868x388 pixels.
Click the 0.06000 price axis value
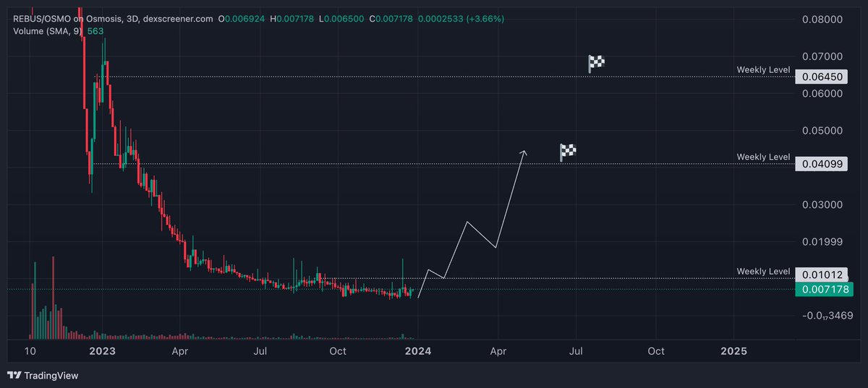823,93
